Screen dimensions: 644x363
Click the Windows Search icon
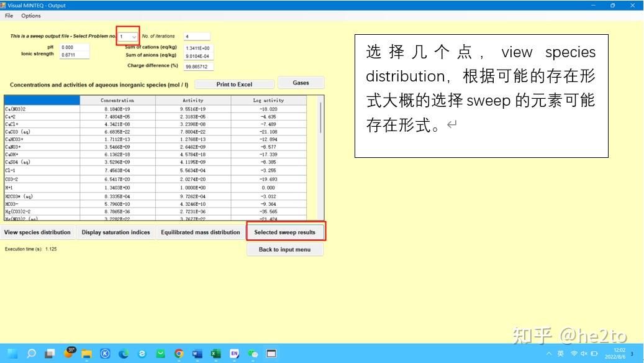(x=31, y=353)
